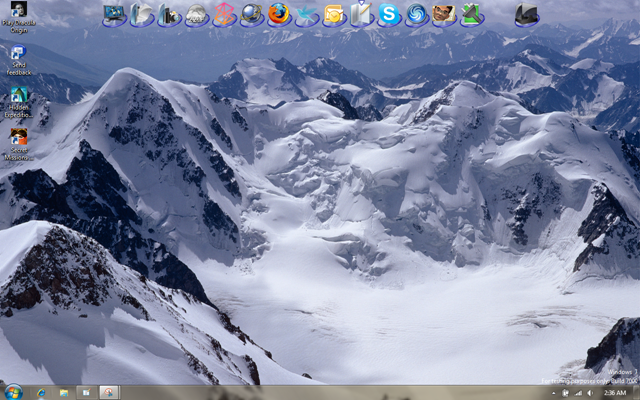Click the Zune pink logo dock icon
Image resolution: width=640 pixels, height=400 pixels.
tap(224, 14)
